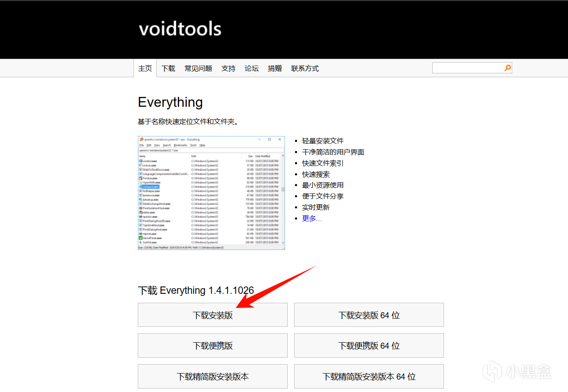This screenshot has height=392, width=568.
Task: Click the 下载便携版 64 位 button
Action: click(369, 346)
